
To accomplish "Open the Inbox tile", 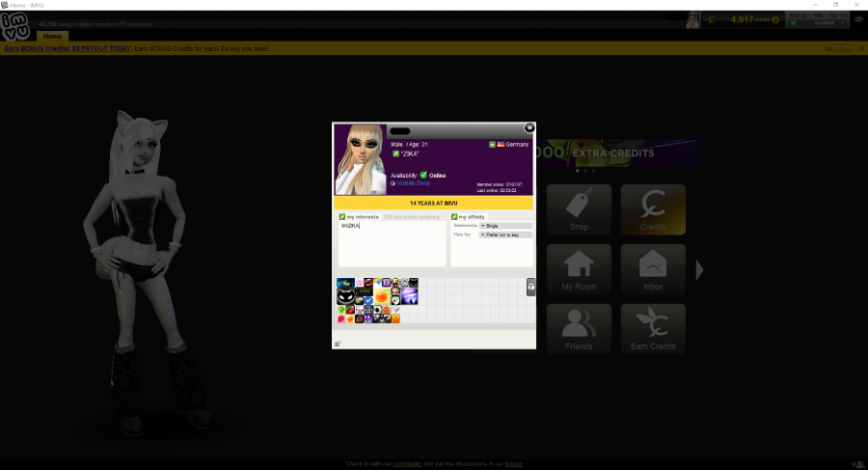I will (x=653, y=269).
